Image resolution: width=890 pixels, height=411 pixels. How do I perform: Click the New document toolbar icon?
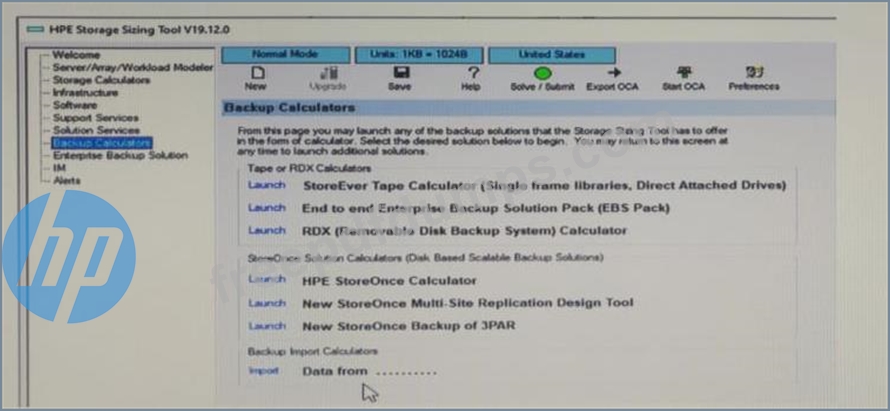[x=257, y=74]
